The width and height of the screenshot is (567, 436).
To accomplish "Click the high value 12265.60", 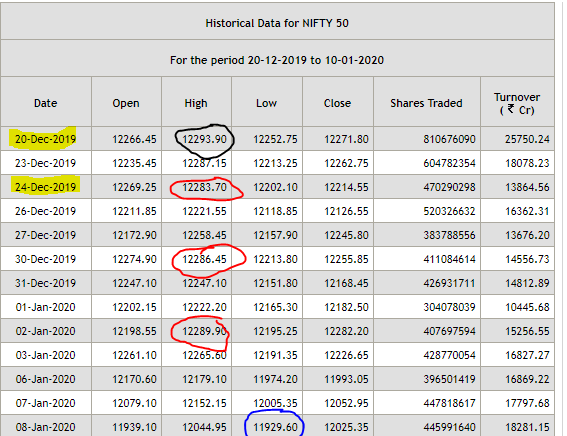I will coord(204,355).
